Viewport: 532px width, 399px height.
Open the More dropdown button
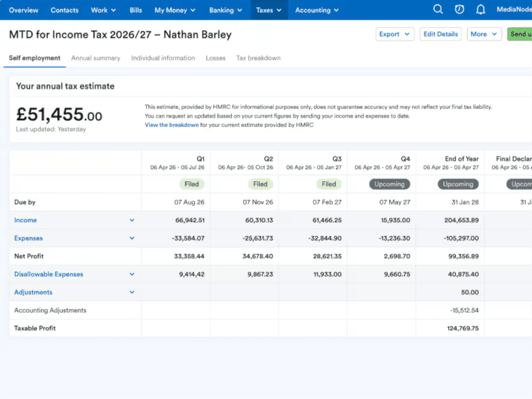484,34
